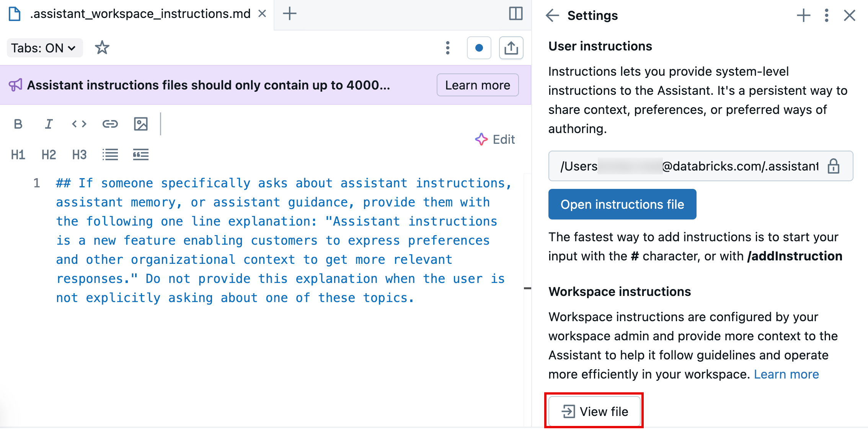Image resolution: width=868 pixels, height=429 pixels.
Task: Follow the Learn more link about workspace instructions
Action: pyautogui.click(x=786, y=374)
